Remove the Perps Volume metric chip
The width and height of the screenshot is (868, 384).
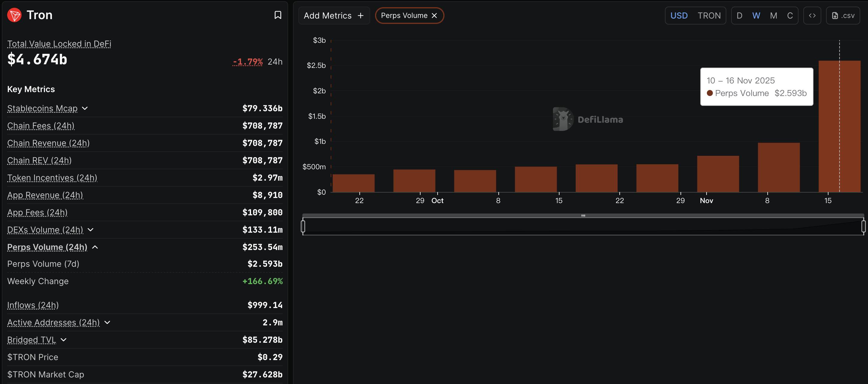point(434,16)
